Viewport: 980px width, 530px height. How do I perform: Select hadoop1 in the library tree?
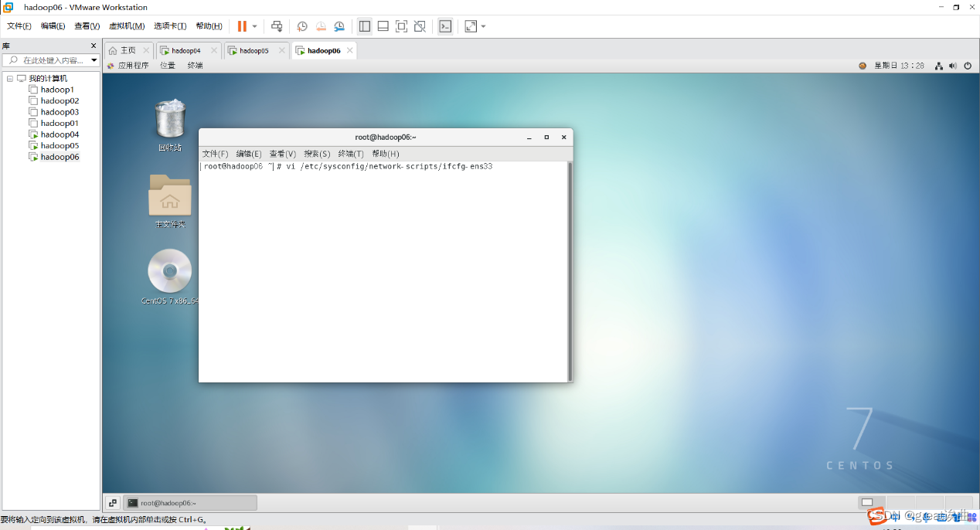(x=57, y=90)
